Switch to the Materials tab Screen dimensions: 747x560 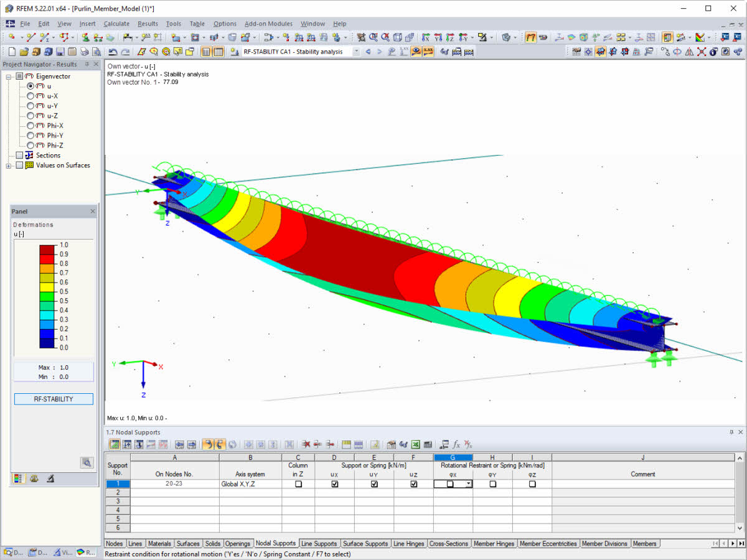click(159, 543)
